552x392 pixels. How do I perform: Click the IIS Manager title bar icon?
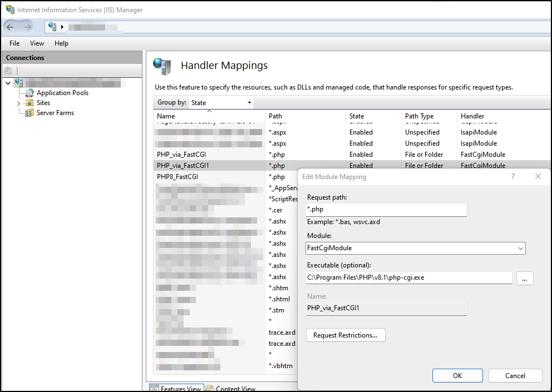click(10, 9)
